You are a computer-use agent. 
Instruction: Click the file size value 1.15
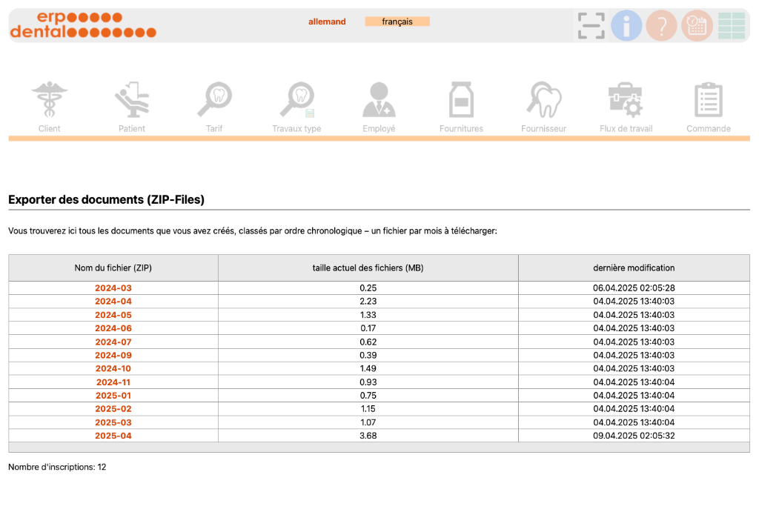368,409
